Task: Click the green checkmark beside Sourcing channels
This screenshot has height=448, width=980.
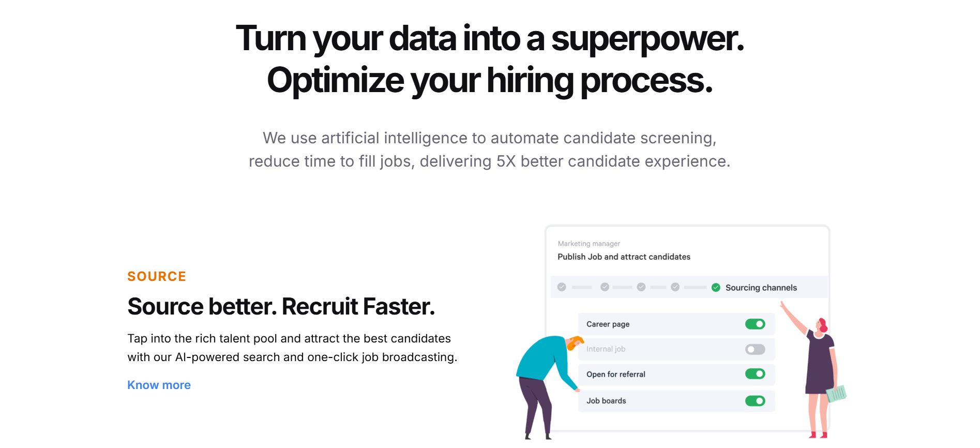Action: click(716, 288)
